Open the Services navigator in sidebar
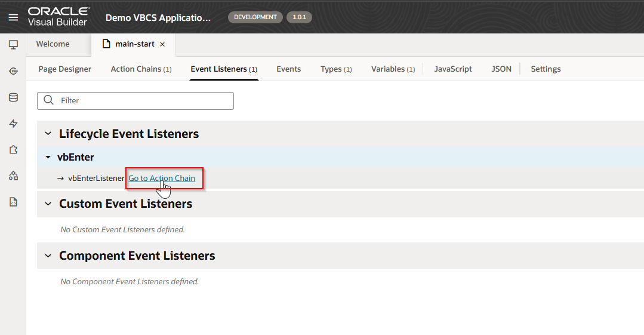644x335 pixels. (13, 71)
